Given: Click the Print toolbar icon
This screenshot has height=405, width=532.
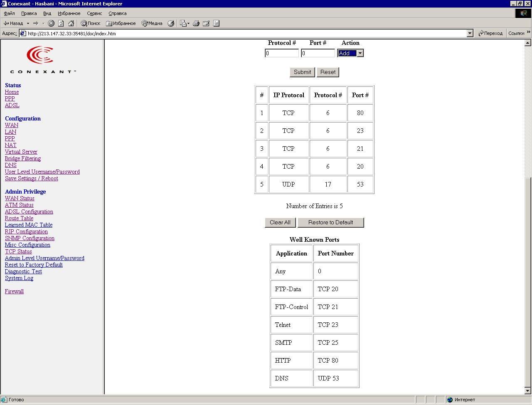Looking at the screenshot, I should coord(196,23).
